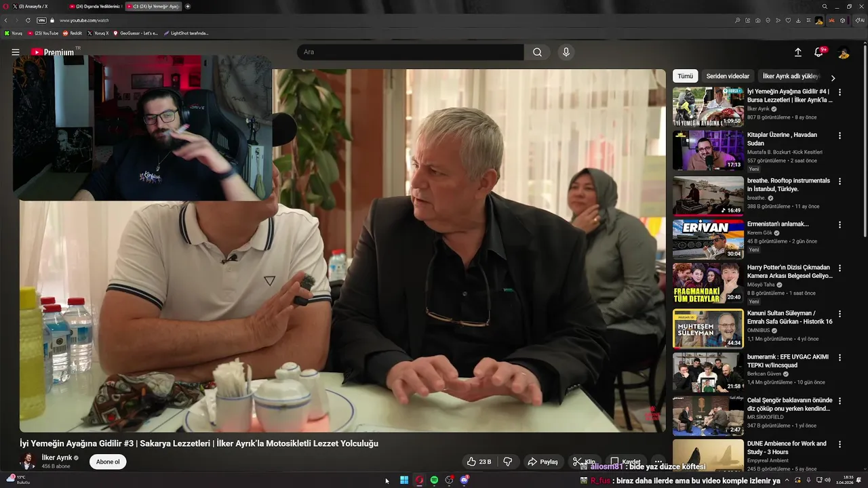Open more actions ellipsis under video
This screenshot has height=488, width=868.
pos(658,462)
